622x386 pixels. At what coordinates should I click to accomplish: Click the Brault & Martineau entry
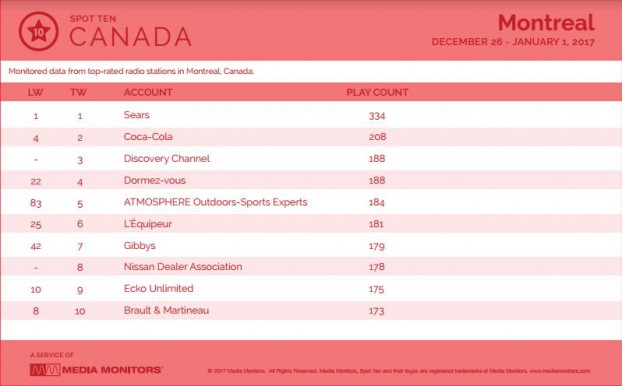coord(166,310)
